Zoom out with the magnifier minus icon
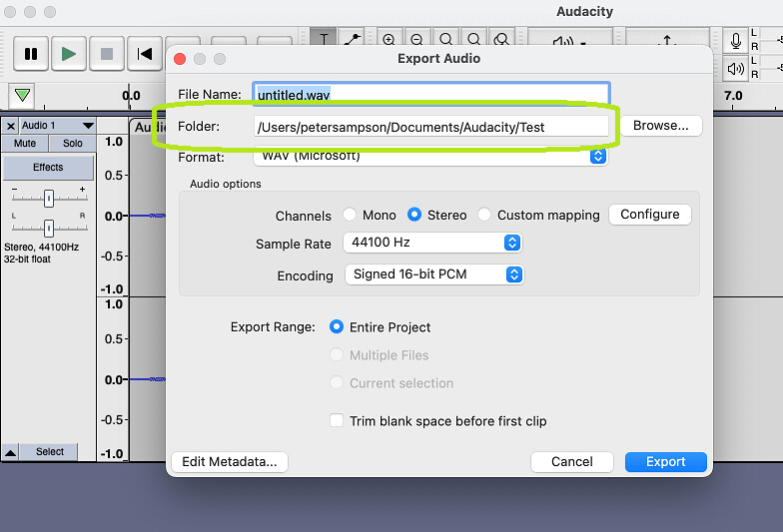This screenshot has height=532, width=783. [x=416, y=38]
